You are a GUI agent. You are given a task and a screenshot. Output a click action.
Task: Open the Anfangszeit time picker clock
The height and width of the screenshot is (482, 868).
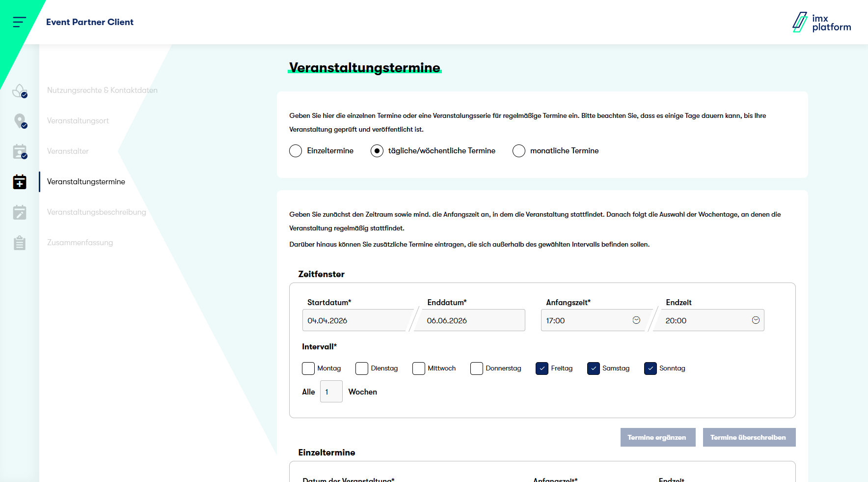click(x=636, y=320)
